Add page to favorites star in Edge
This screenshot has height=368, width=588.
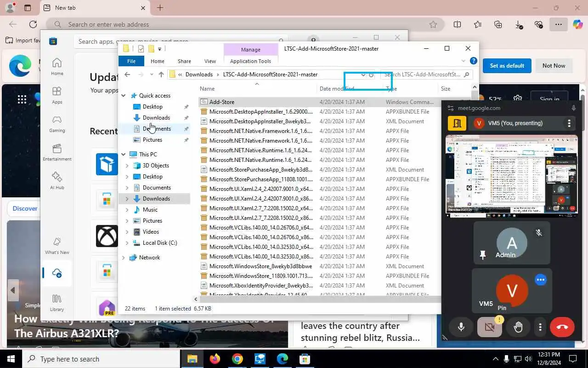coord(433,24)
